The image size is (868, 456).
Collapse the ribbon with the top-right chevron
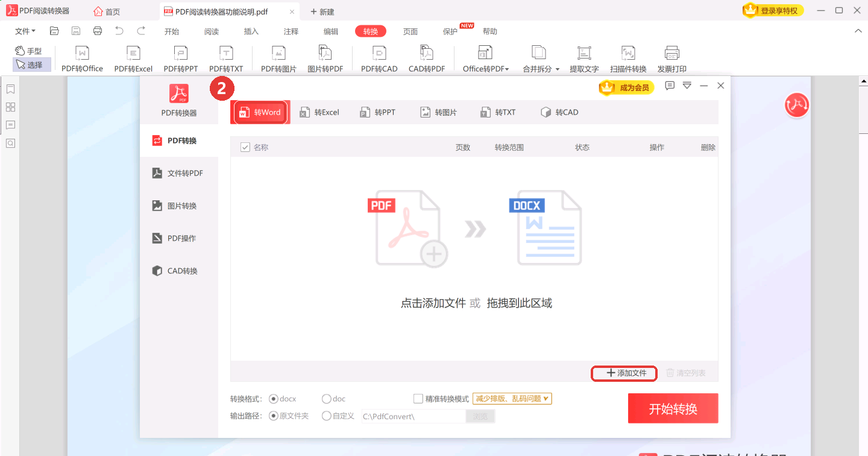858,31
